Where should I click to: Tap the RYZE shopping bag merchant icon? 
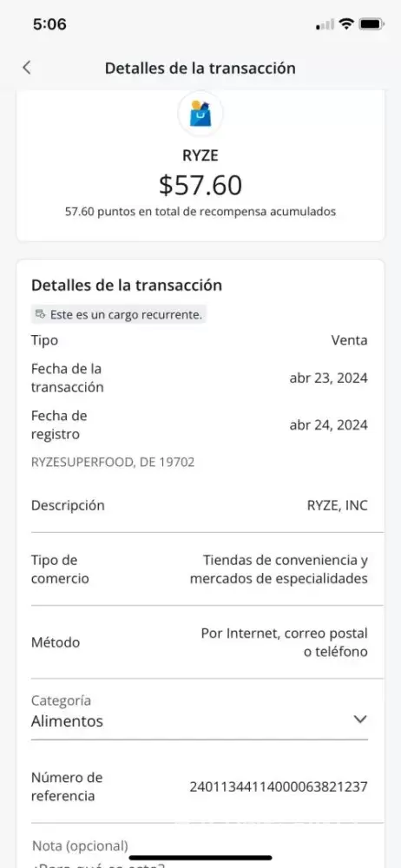[x=200, y=114]
